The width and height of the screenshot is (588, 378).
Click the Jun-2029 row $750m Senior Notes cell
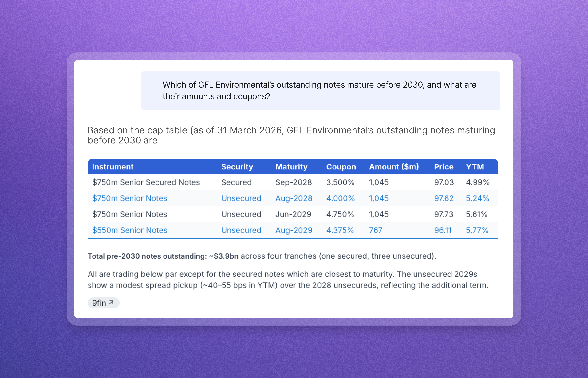[130, 214]
